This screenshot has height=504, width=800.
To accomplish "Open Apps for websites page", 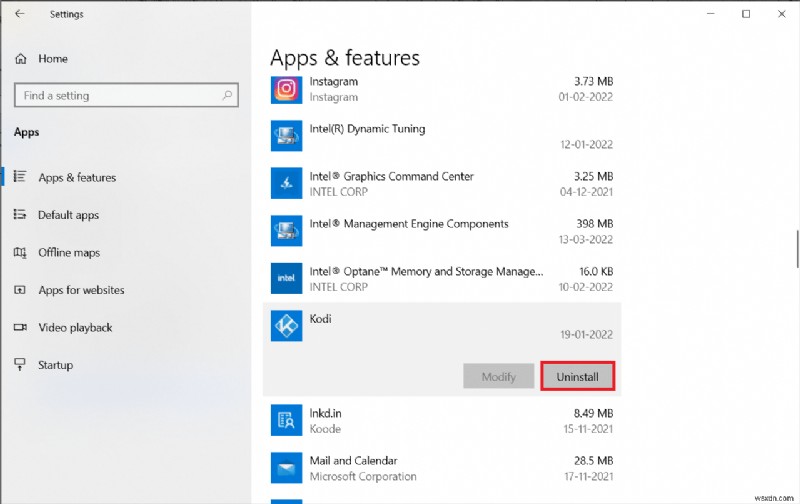I will coord(81,290).
